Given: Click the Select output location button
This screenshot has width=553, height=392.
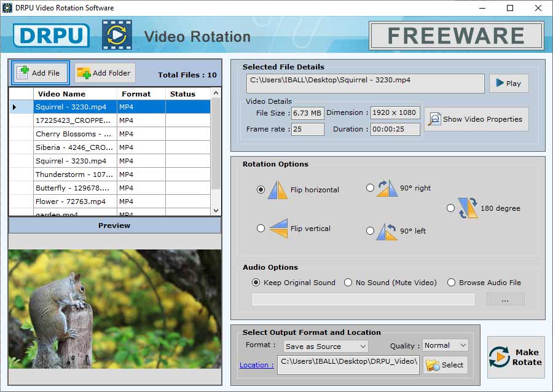Looking at the screenshot, I should (x=445, y=365).
